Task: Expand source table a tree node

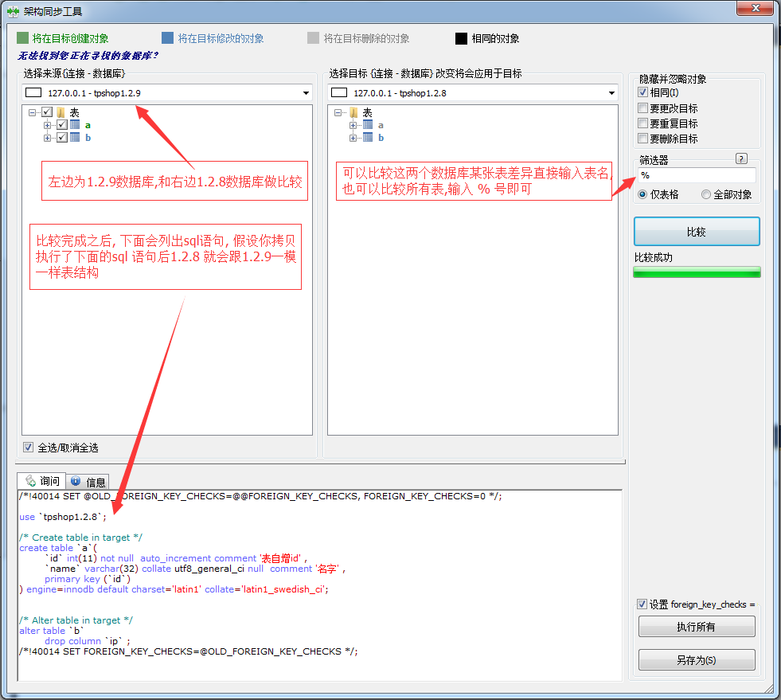Action: (47, 125)
